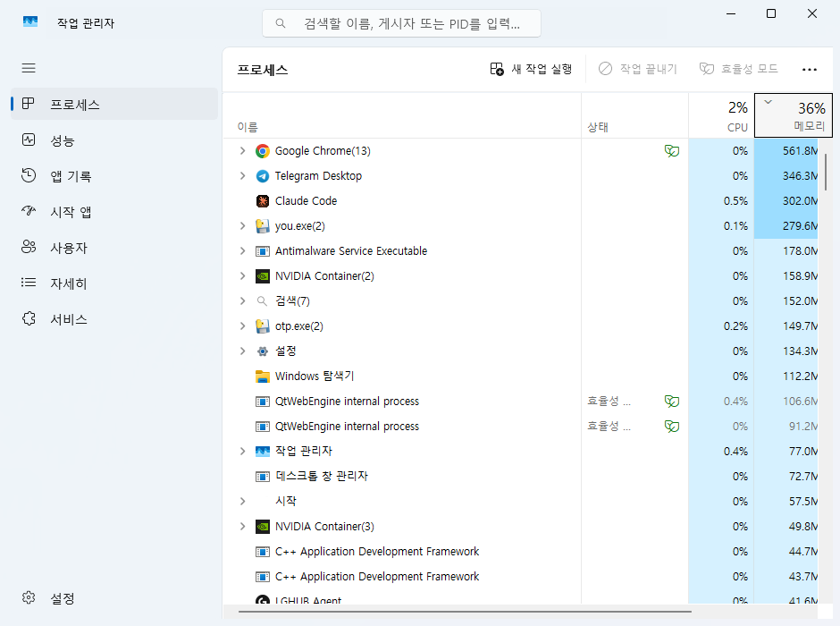Image resolution: width=840 pixels, height=626 pixels.
Task: Click the 효율성 모드 button
Action: (x=739, y=69)
